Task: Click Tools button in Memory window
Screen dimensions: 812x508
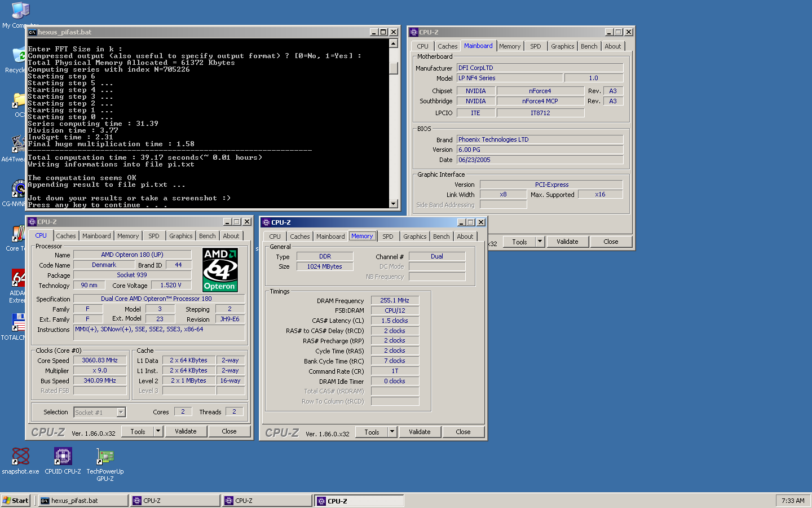Action: 372,432
